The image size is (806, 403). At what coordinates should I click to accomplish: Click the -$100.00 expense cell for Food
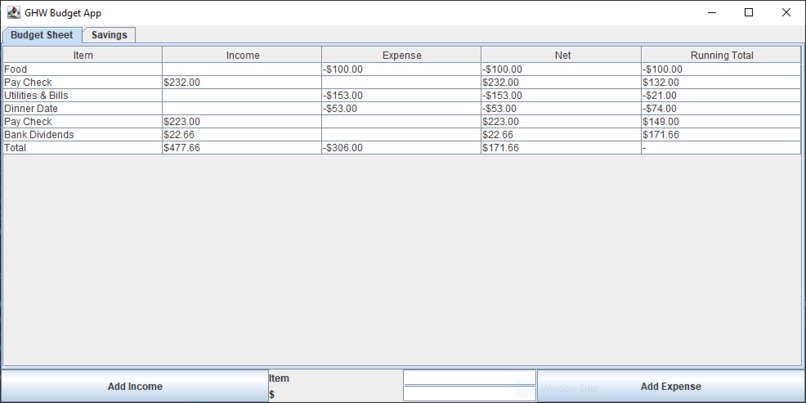401,69
